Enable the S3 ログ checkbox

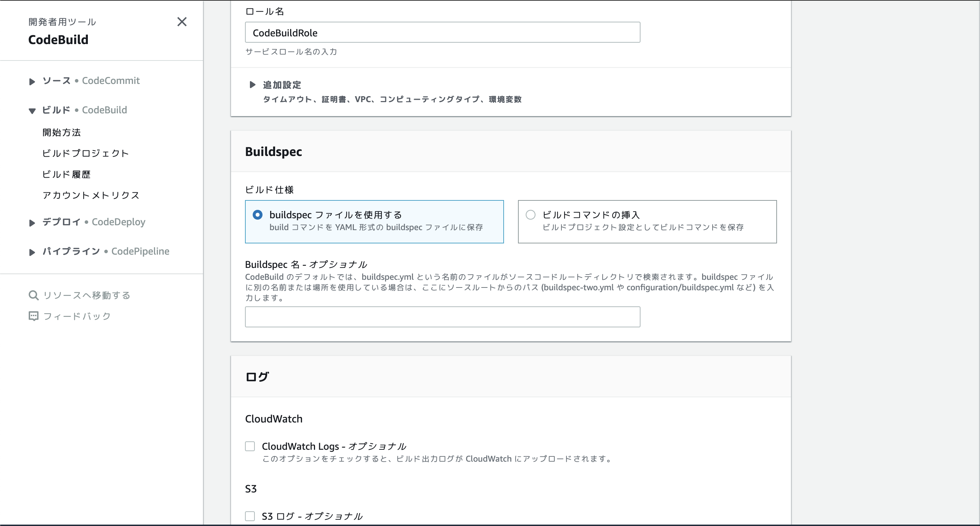[x=250, y=516]
